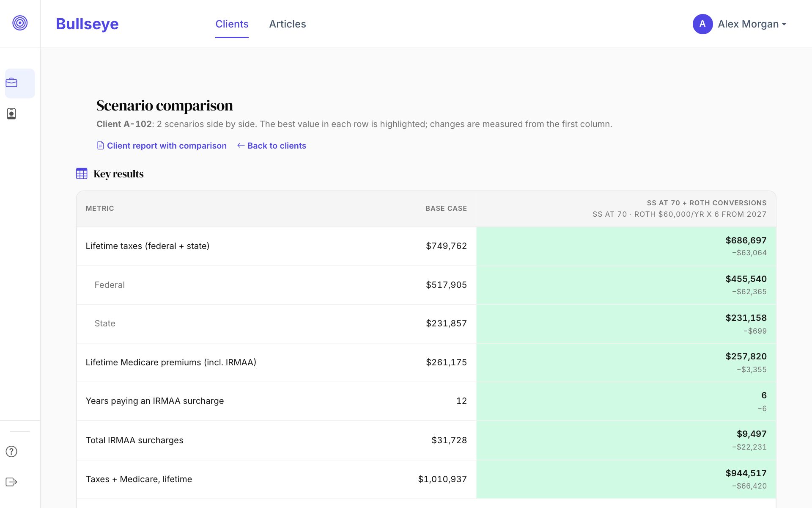Go Back to clients link
The width and height of the screenshot is (812, 508).
click(x=277, y=146)
